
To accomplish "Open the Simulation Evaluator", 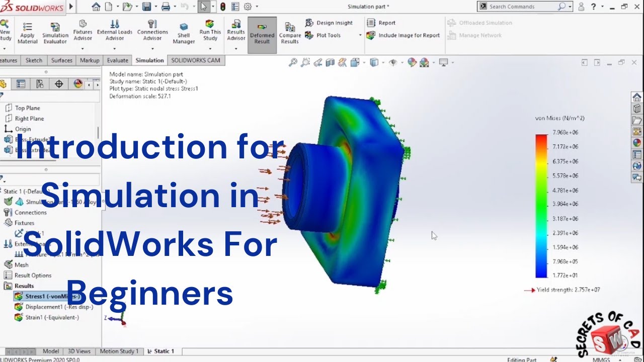I will click(55, 33).
